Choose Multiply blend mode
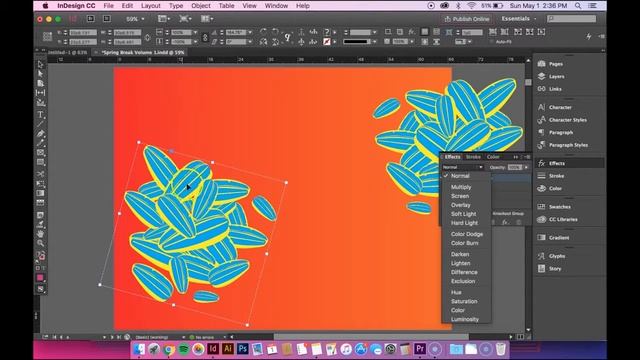The height and width of the screenshot is (360, 640). [461, 187]
